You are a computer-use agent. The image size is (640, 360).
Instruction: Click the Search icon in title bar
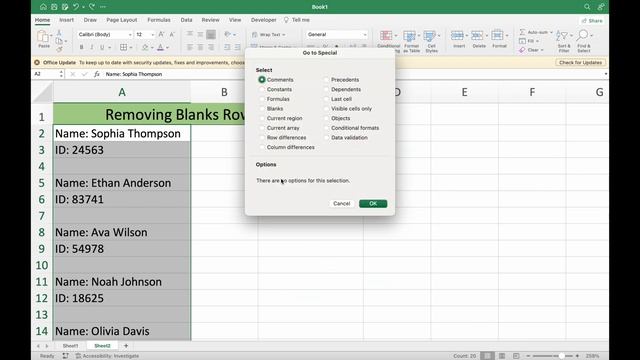(587, 7)
